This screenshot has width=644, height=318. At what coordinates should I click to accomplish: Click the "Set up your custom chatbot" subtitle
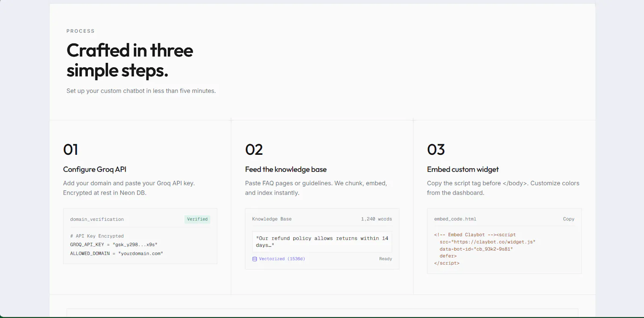[x=141, y=91]
